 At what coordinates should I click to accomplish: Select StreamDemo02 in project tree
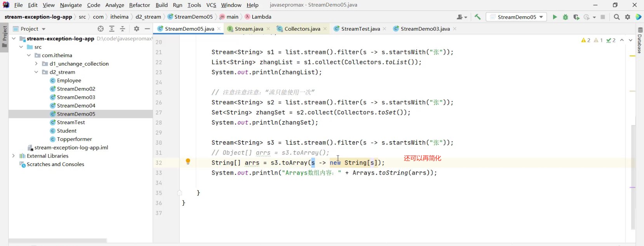76,89
